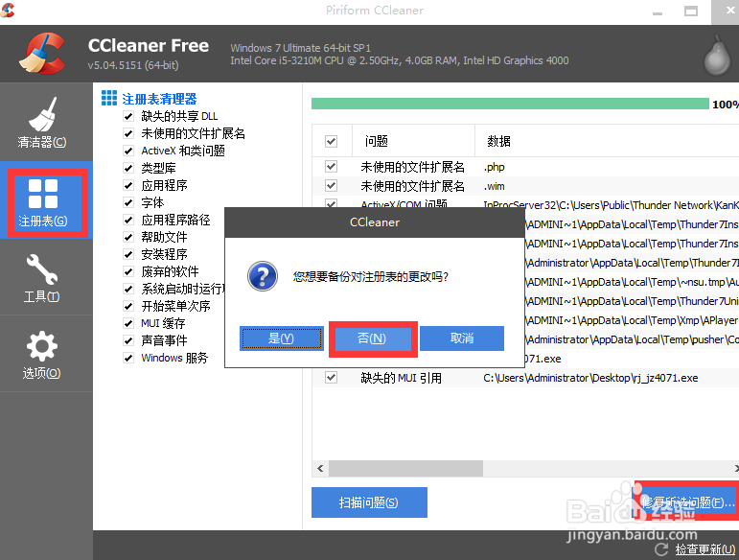Click the CCleaner logo in header
The width and height of the screenshot is (739, 560).
click(42, 54)
